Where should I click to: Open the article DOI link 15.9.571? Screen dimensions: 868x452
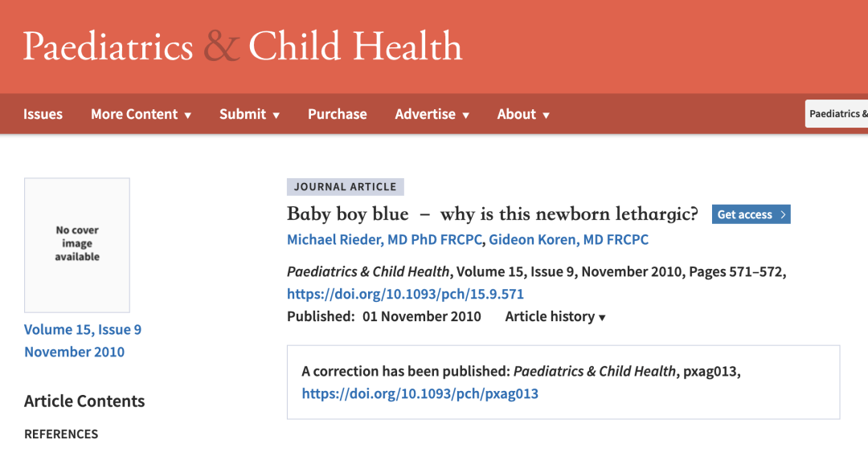[x=405, y=294]
